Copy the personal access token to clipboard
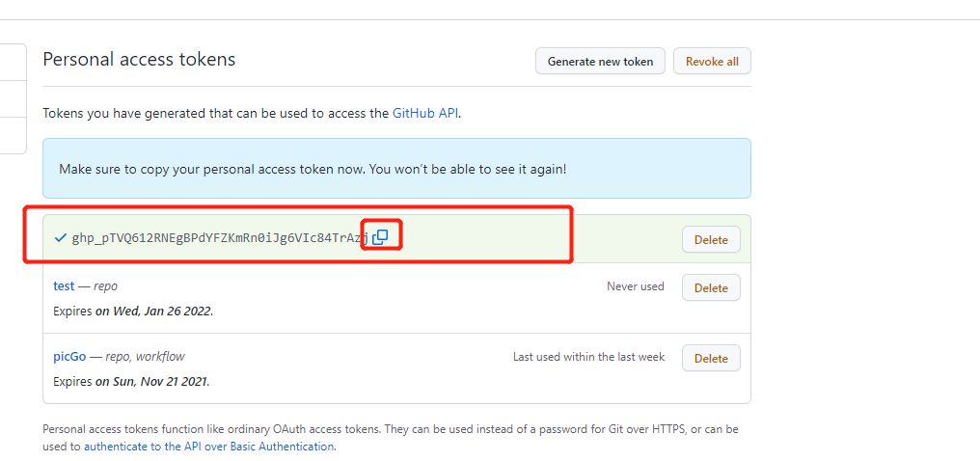Image resolution: width=980 pixels, height=461 pixels. [380, 236]
